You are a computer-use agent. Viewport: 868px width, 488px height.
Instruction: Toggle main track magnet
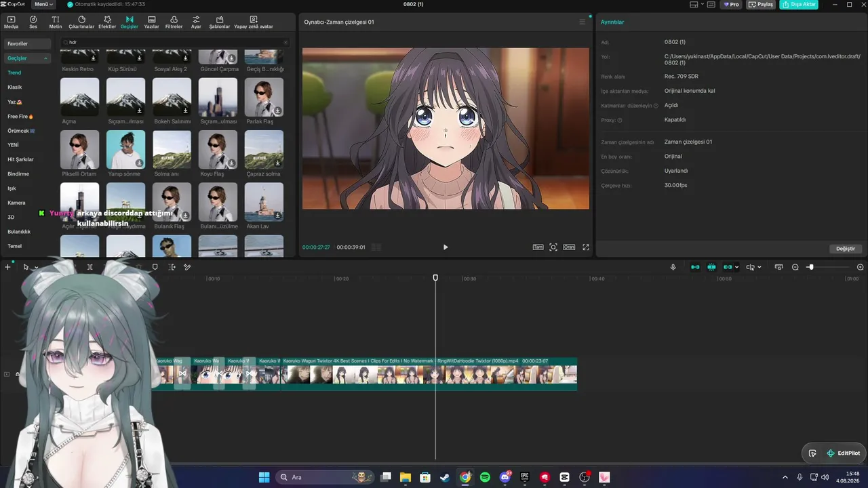point(695,267)
